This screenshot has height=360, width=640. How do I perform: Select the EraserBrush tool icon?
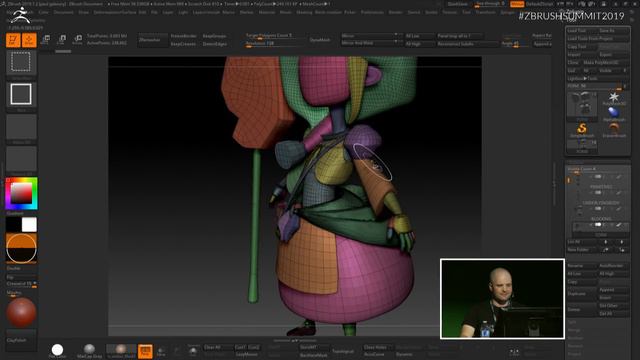(614, 130)
